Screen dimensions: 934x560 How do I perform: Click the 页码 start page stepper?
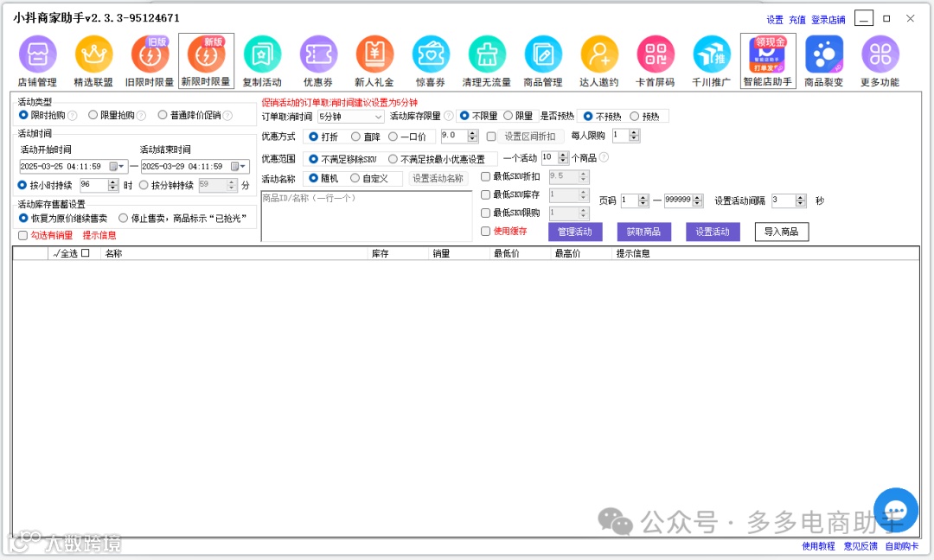click(x=643, y=200)
